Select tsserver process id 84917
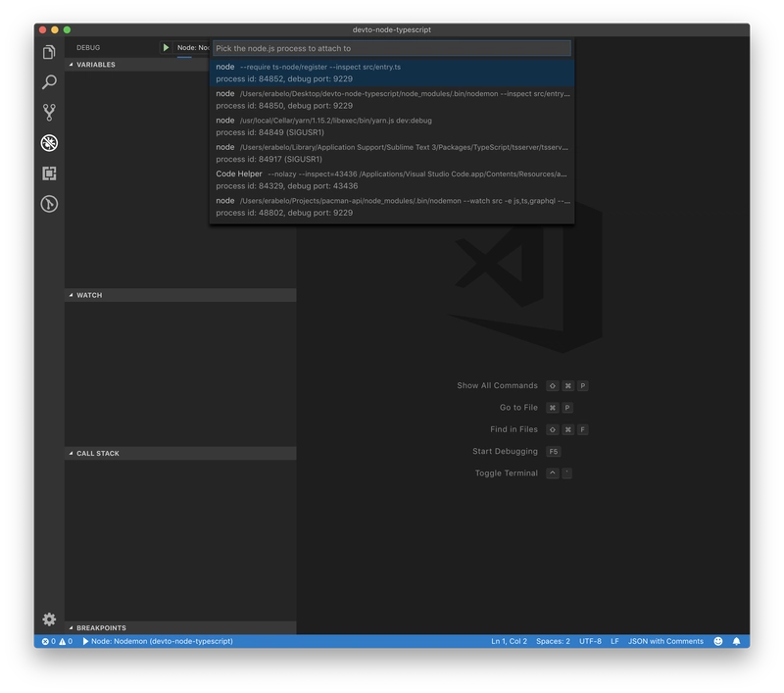Image resolution: width=784 pixels, height=693 pixels. tap(392, 153)
